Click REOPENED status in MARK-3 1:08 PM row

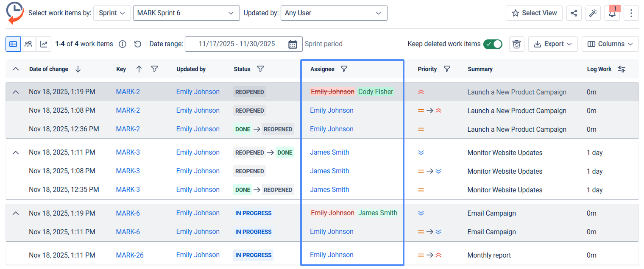point(250,171)
